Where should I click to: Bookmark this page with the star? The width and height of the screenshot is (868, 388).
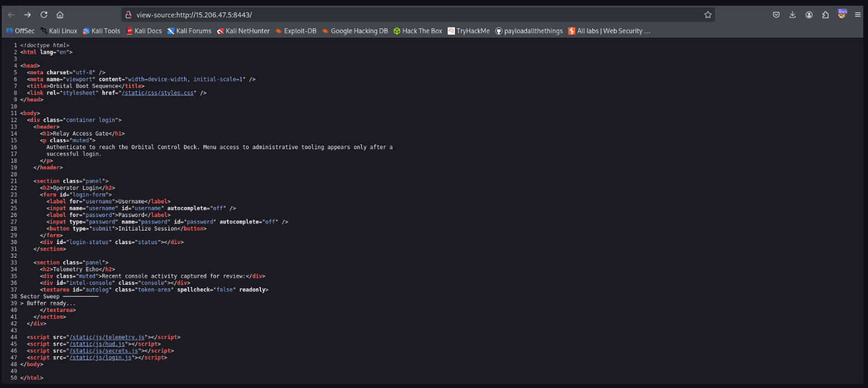[x=707, y=14]
